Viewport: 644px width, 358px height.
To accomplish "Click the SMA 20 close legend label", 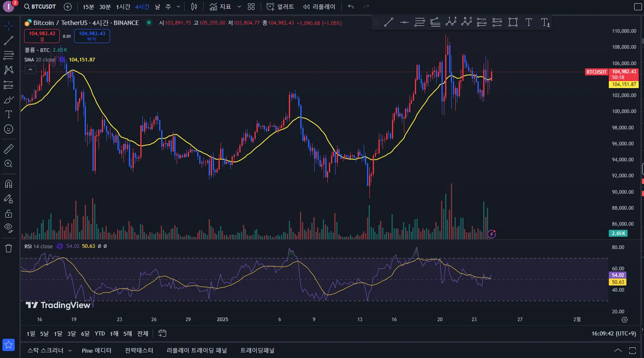I will click(40, 60).
